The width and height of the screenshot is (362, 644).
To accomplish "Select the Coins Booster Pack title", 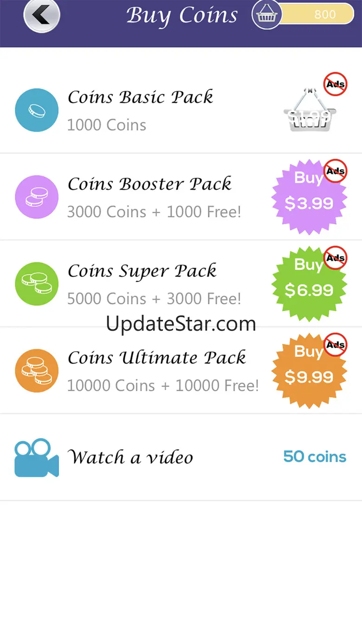I will (149, 184).
